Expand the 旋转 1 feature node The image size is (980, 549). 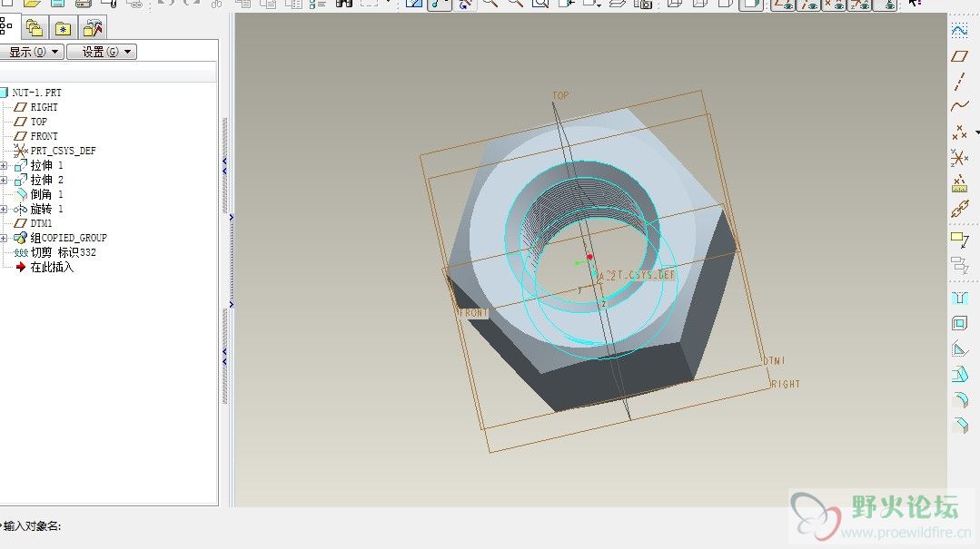[x=4, y=210]
